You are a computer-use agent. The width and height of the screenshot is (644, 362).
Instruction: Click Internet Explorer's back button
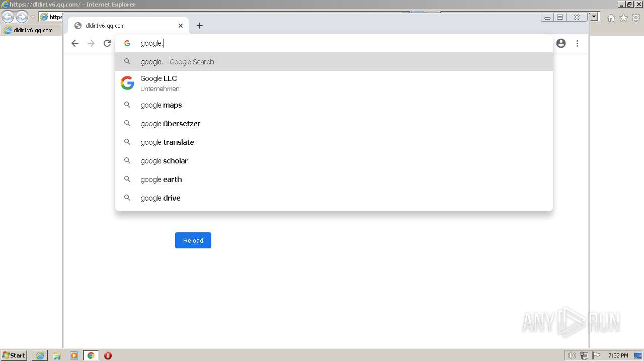pos(8,17)
